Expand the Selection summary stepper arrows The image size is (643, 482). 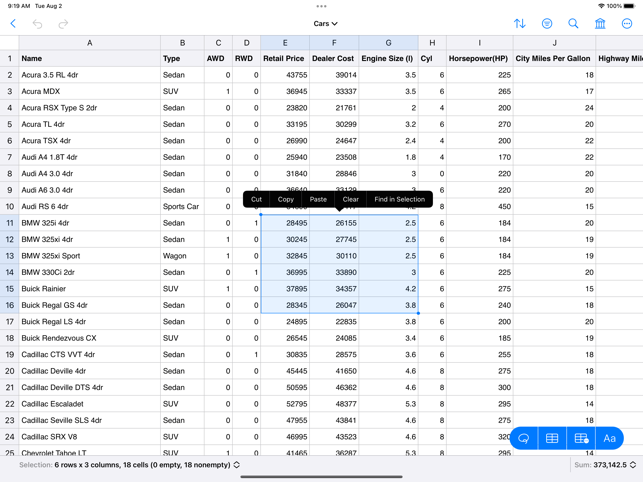[x=237, y=465]
